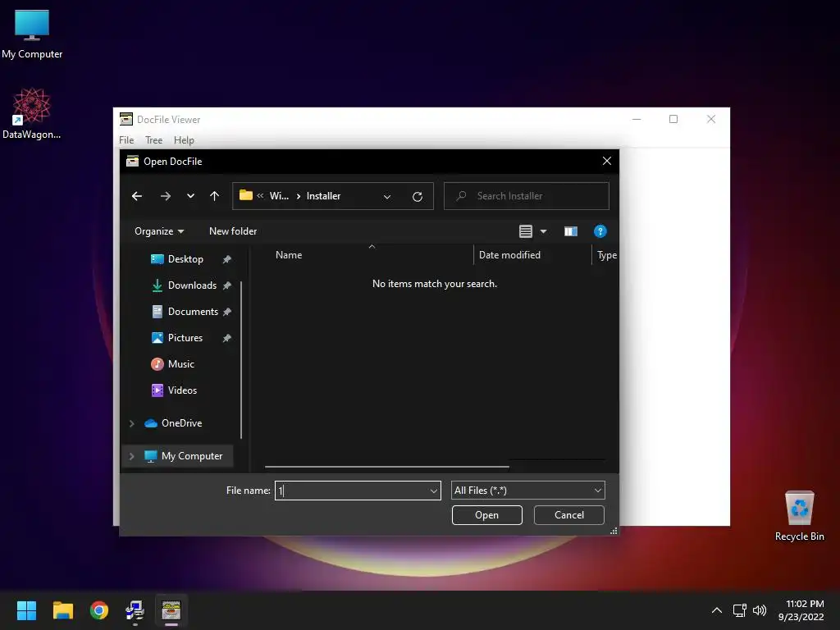Open dialog help icon
The image size is (840, 630).
point(600,231)
